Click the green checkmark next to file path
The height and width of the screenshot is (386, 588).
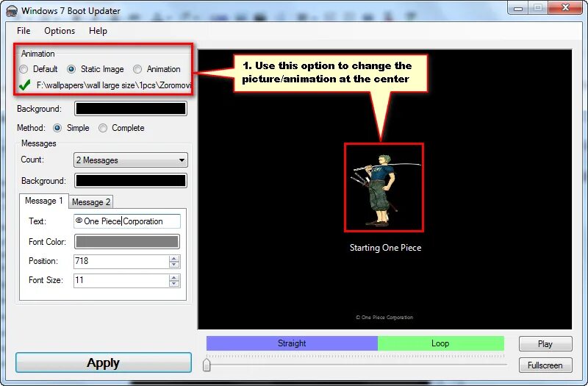[25, 85]
